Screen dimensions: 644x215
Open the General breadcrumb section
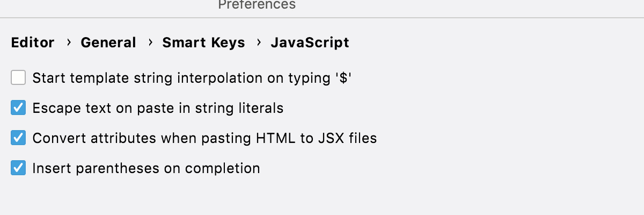(x=108, y=42)
